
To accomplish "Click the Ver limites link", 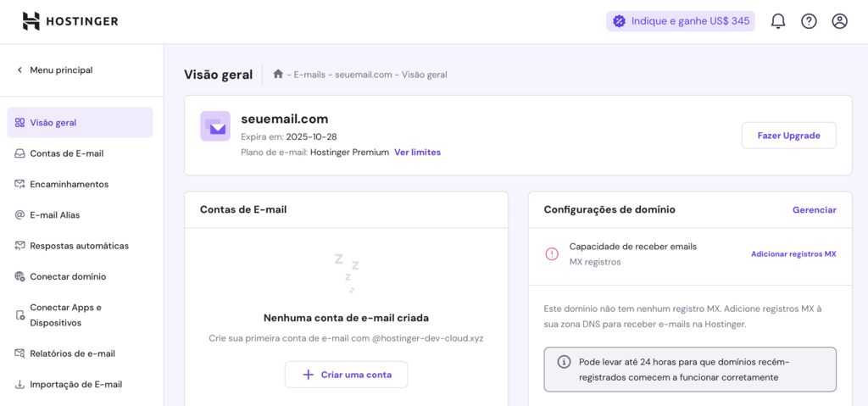I will pos(417,152).
